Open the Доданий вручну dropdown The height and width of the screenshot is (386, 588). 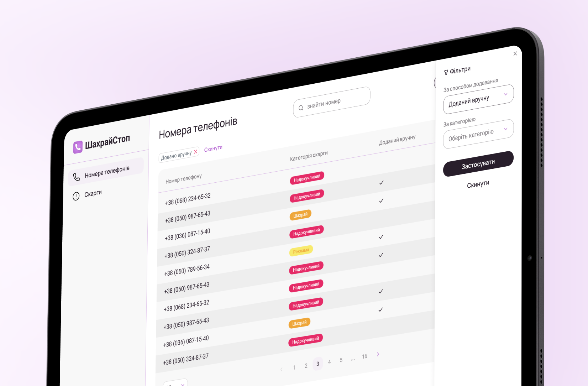click(478, 99)
